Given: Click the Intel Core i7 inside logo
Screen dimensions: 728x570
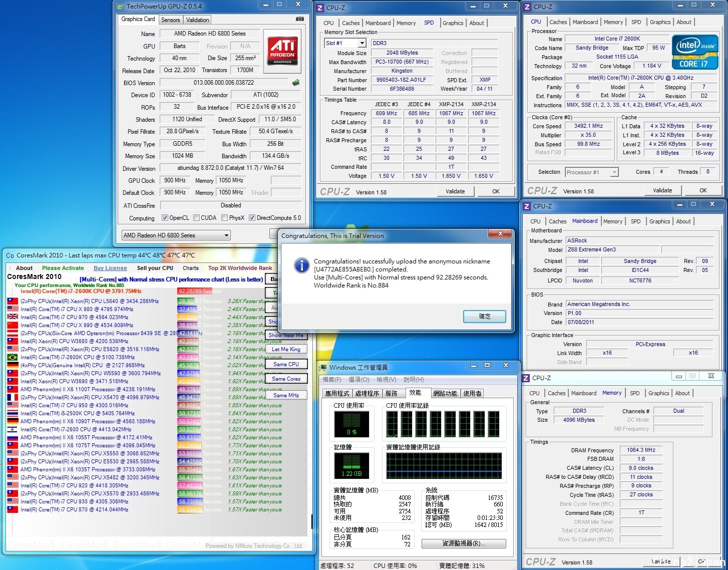Looking at the screenshot, I should click(694, 52).
